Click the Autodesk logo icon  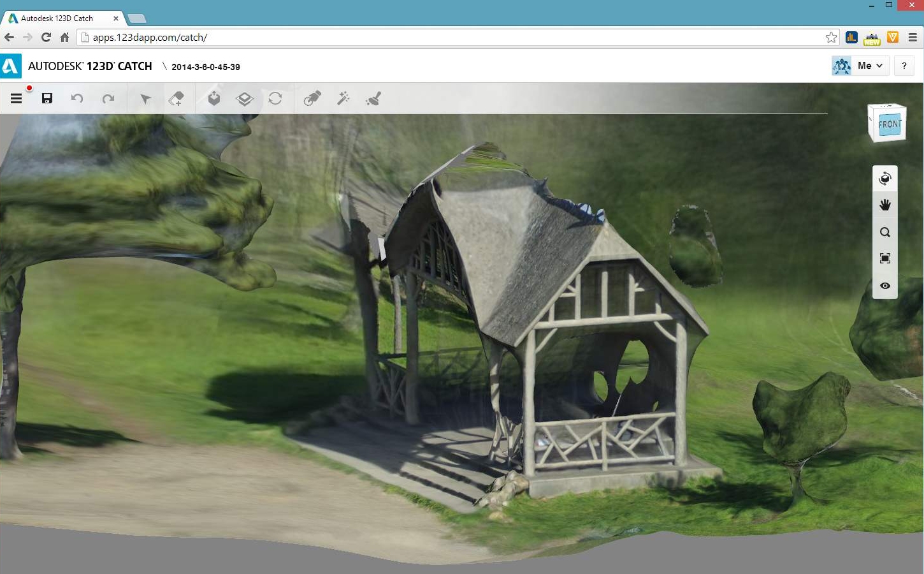pos(10,66)
